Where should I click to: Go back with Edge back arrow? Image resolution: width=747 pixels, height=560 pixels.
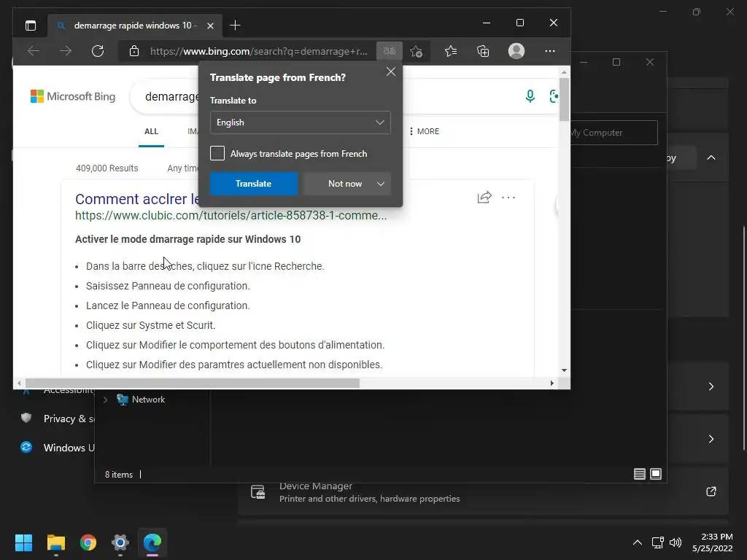[x=34, y=51]
